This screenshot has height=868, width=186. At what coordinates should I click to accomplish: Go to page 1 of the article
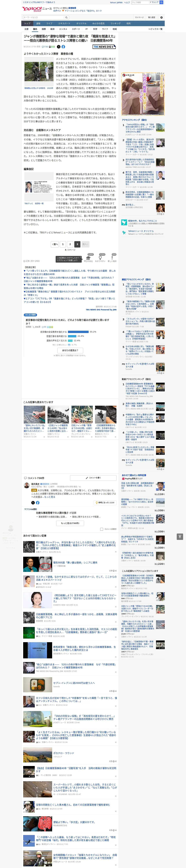point(62,244)
